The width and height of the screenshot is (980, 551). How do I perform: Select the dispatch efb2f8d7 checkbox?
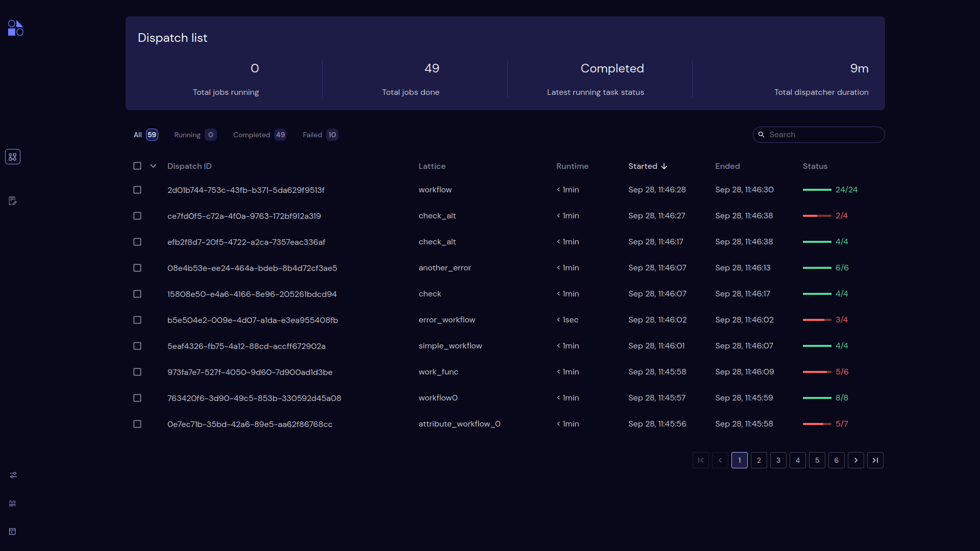tap(137, 242)
